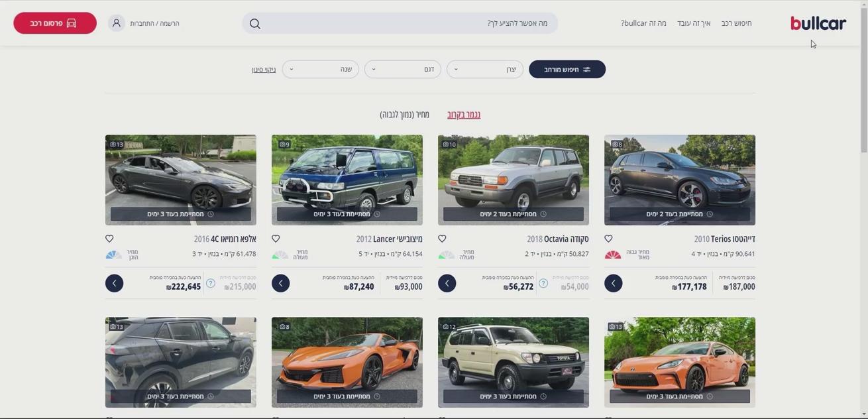The height and width of the screenshot is (419, 868).
Task: Click help icon beside the 56,272 bid
Action: coord(543,283)
